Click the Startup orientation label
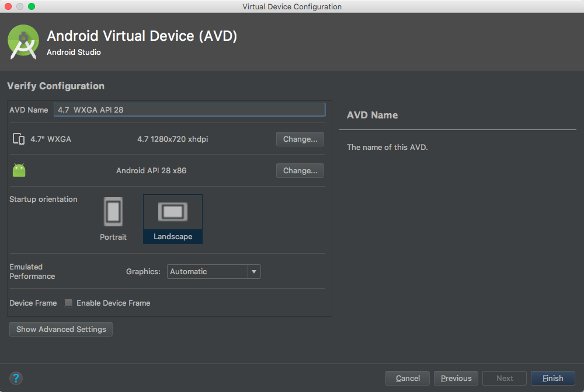 coord(43,199)
